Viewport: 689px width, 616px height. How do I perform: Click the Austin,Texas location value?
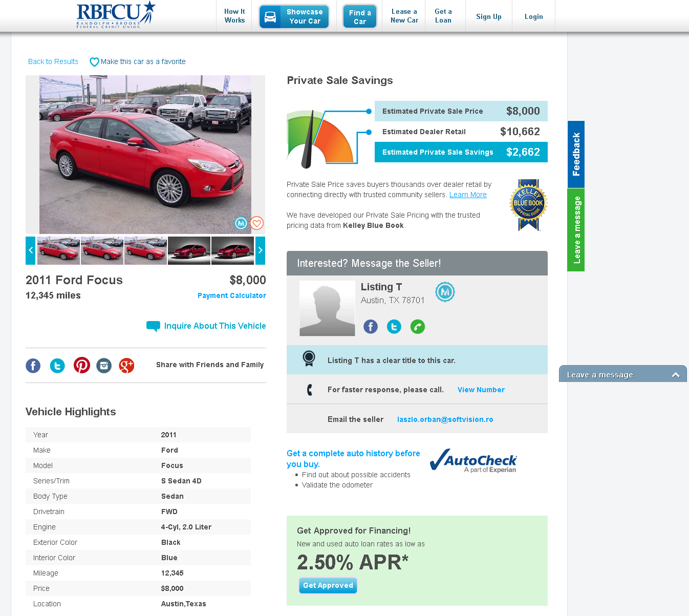(x=184, y=604)
